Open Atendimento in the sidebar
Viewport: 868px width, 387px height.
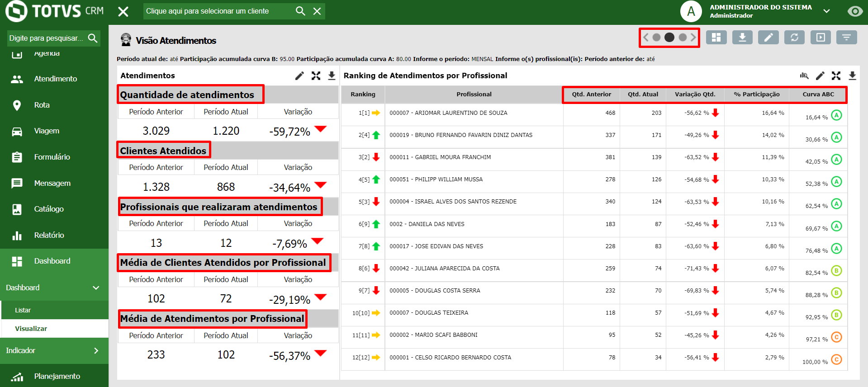click(x=54, y=79)
